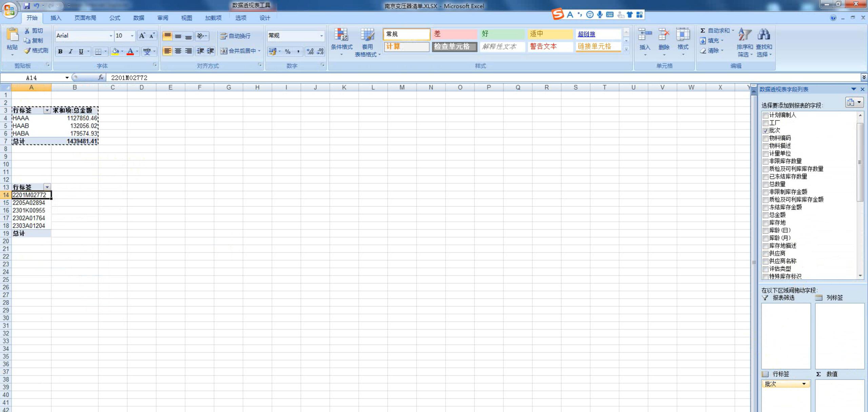Expand the font name Arial dropdown
The image size is (868, 412).
111,36
